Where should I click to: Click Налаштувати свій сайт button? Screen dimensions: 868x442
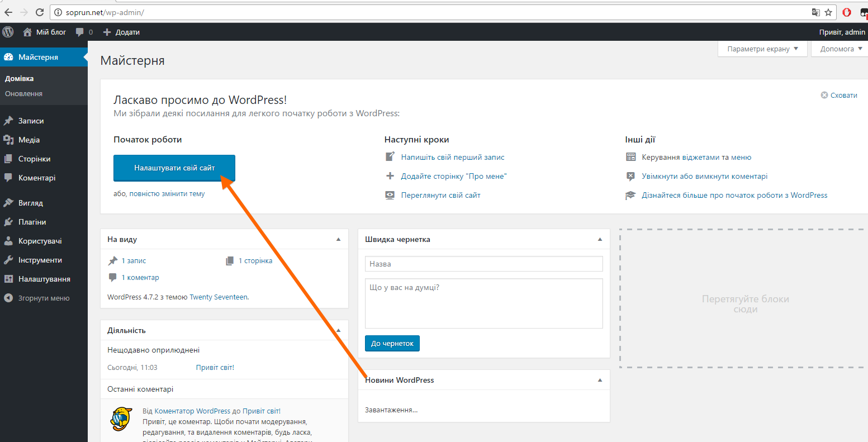coord(174,168)
